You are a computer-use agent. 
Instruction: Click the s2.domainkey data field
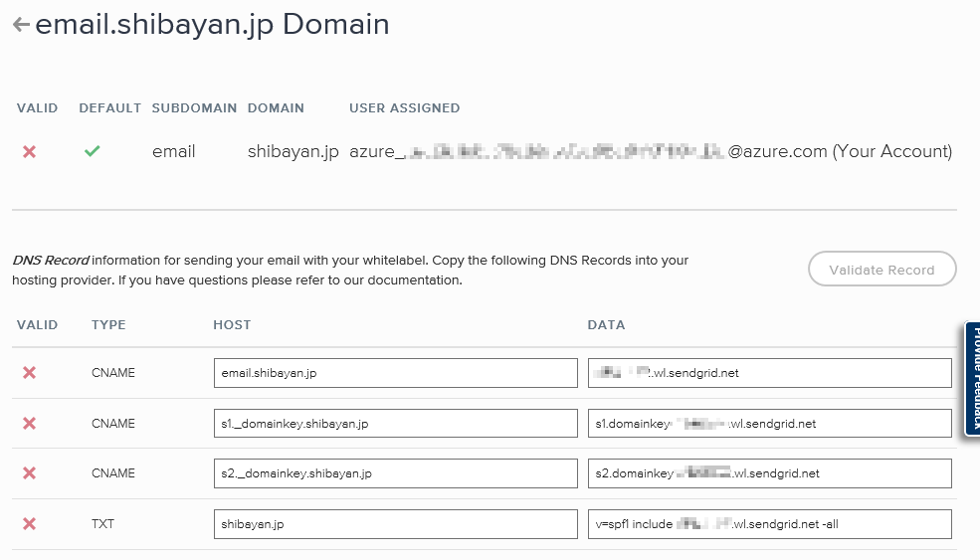point(769,473)
